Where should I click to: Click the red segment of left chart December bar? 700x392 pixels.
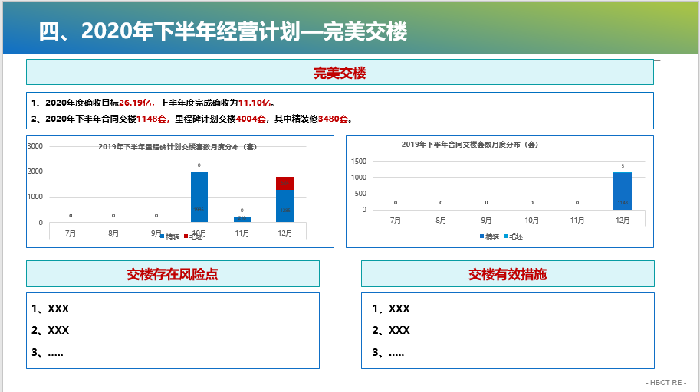pyautogui.click(x=285, y=183)
